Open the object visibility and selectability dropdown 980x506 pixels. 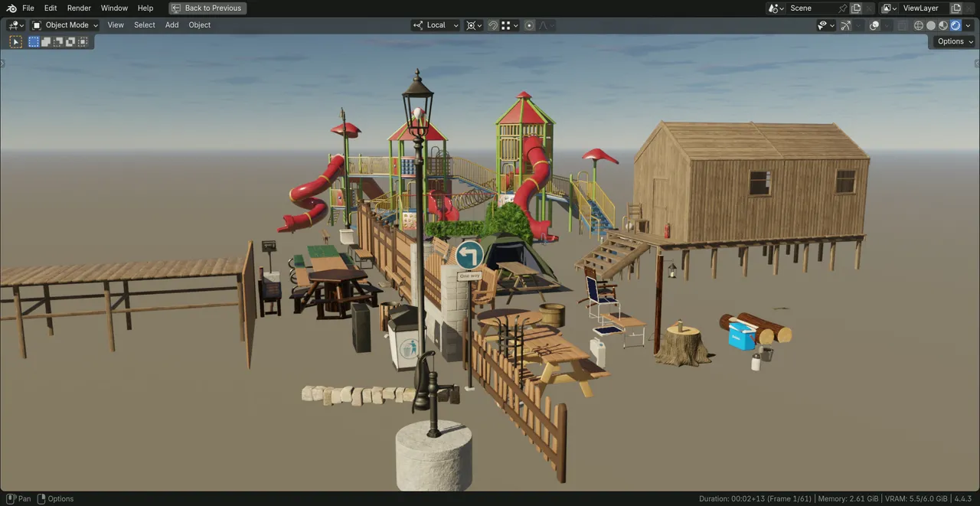tap(826, 25)
